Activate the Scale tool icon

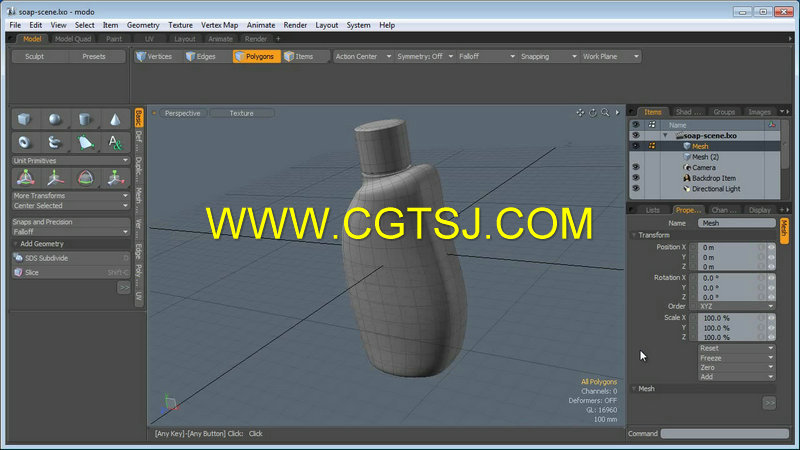coord(115,178)
